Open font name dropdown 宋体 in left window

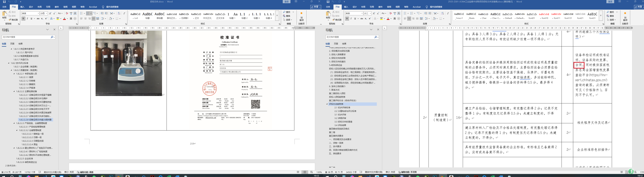pos(38,13)
